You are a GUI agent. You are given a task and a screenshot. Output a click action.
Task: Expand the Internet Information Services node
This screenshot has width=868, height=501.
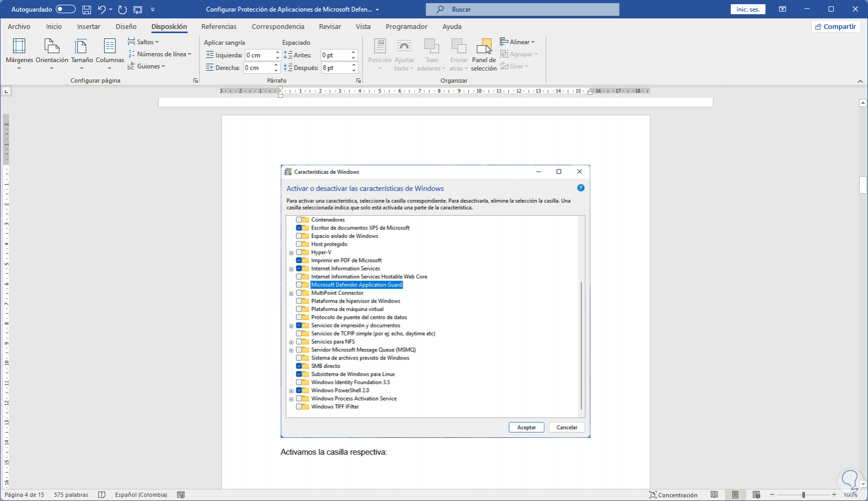tap(291, 269)
